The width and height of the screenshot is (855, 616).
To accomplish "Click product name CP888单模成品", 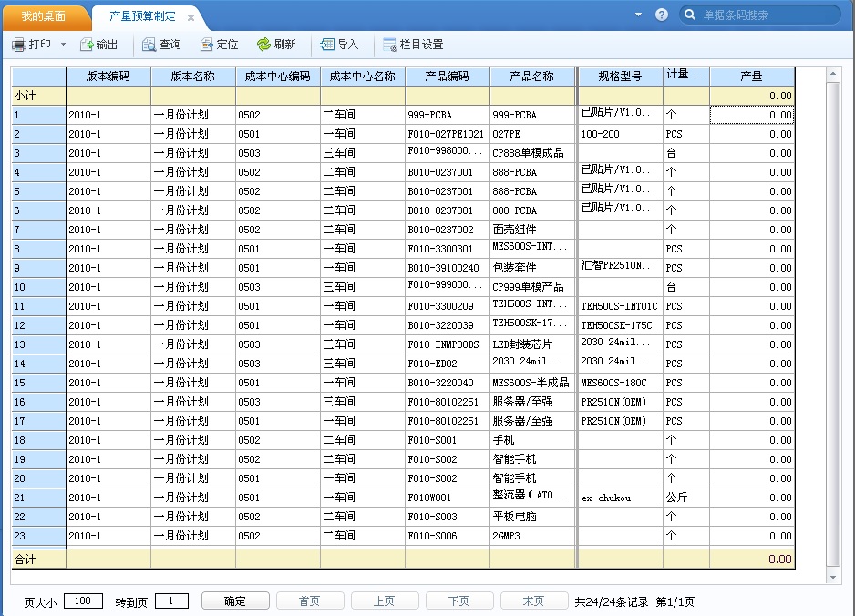I will pyautogui.click(x=528, y=153).
